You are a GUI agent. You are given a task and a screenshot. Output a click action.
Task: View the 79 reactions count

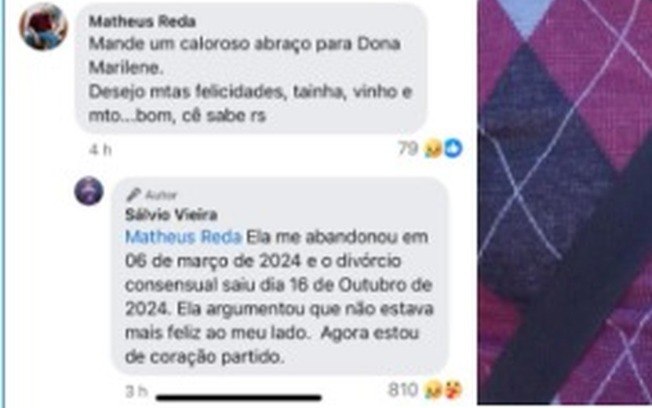click(408, 148)
